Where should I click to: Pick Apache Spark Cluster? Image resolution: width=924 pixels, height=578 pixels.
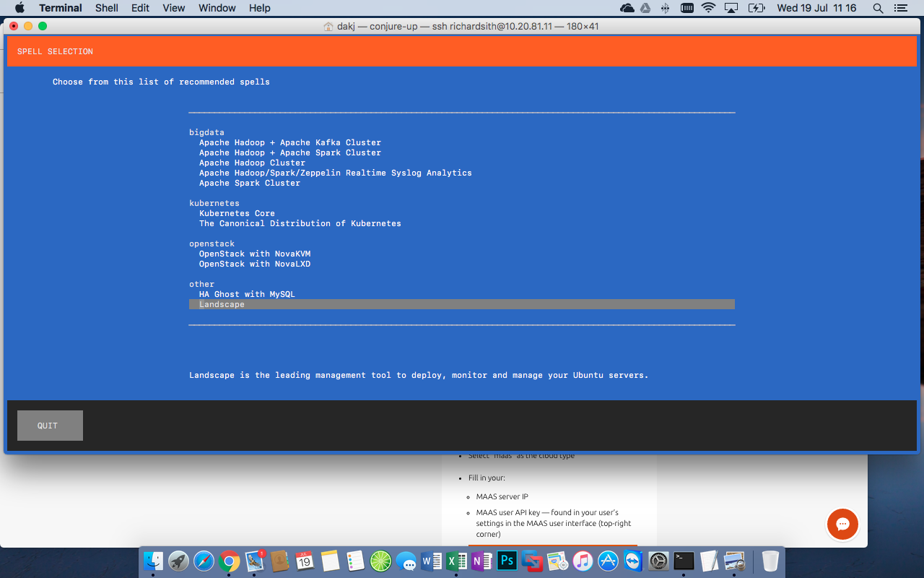pyautogui.click(x=250, y=183)
